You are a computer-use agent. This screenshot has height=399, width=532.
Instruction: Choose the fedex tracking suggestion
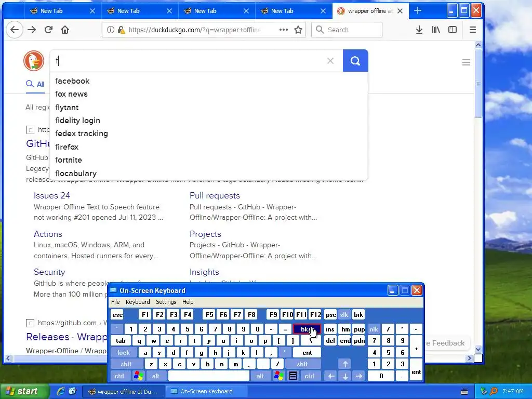(x=208, y=134)
